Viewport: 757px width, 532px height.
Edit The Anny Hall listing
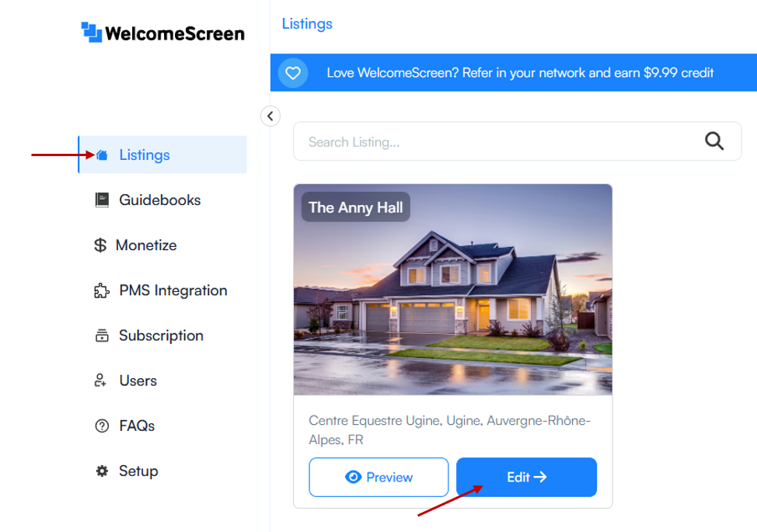tap(526, 477)
